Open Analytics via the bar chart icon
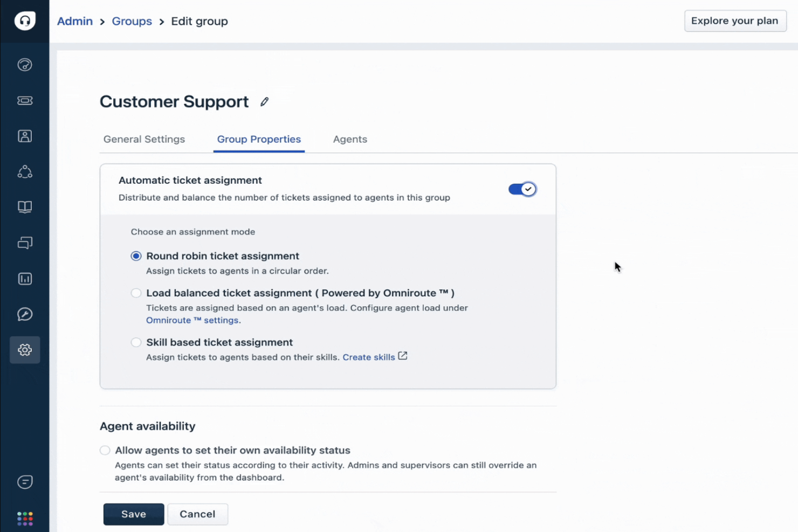The height and width of the screenshot is (532, 798). coord(25,279)
